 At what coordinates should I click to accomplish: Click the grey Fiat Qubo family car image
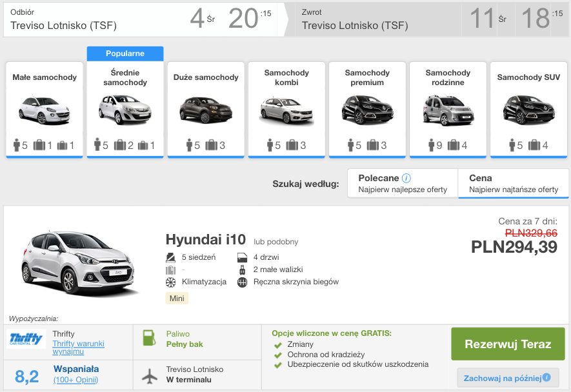448,110
